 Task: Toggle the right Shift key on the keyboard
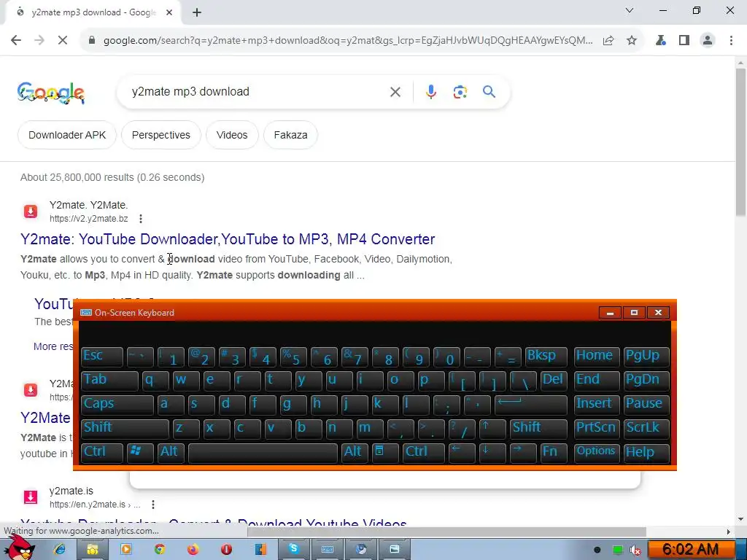pos(538,428)
